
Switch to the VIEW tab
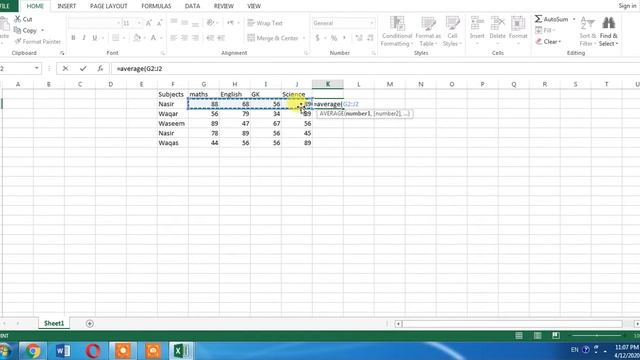(254, 6)
